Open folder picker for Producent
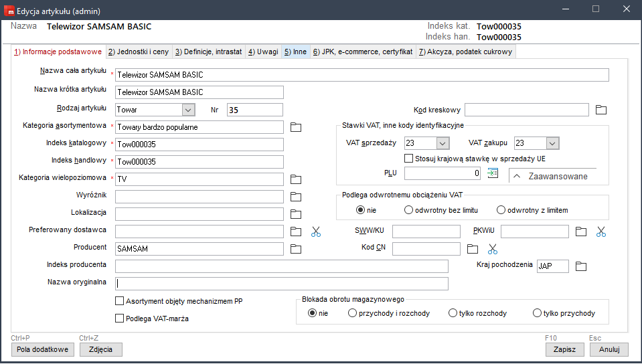The width and height of the screenshot is (642, 364). point(296,249)
